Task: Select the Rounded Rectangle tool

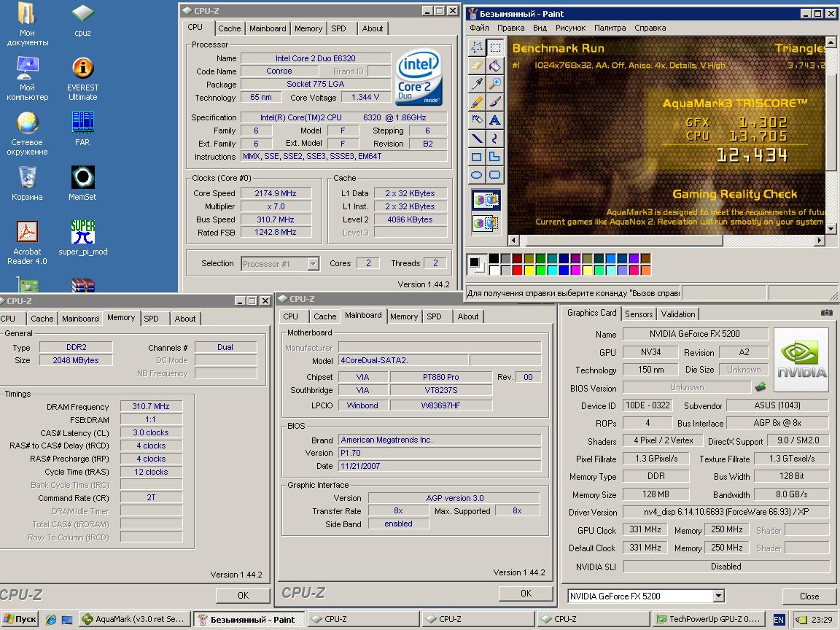Action: coord(495,175)
